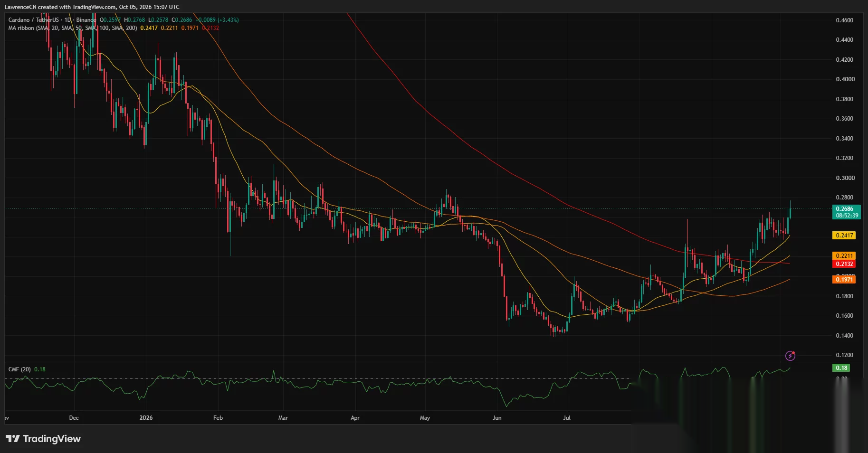The image size is (868, 453).
Task: Click the Dec label on time axis
Action: (74, 418)
